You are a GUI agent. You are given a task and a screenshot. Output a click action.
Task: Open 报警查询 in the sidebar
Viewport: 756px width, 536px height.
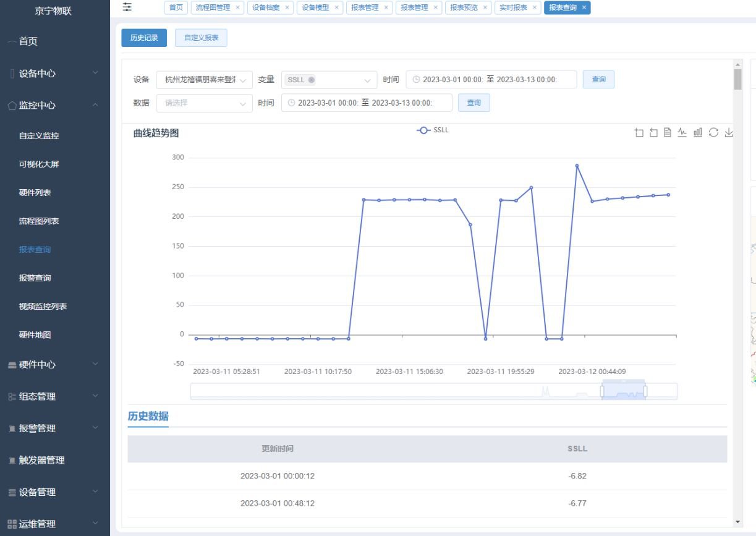click(35, 278)
